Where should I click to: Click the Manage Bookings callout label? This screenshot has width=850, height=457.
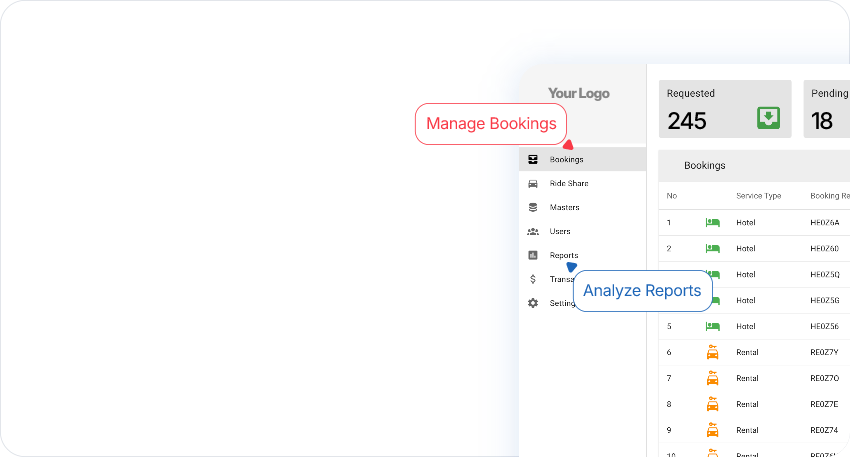tap(490, 124)
